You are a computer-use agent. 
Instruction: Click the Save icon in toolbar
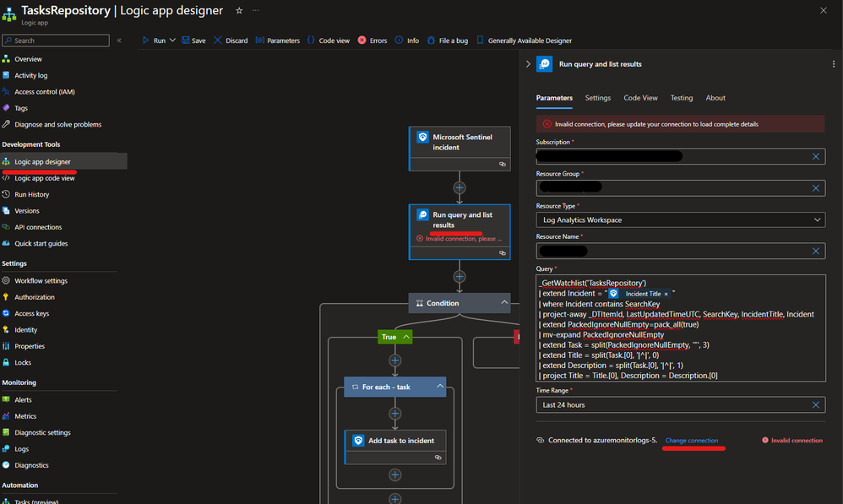tap(186, 41)
